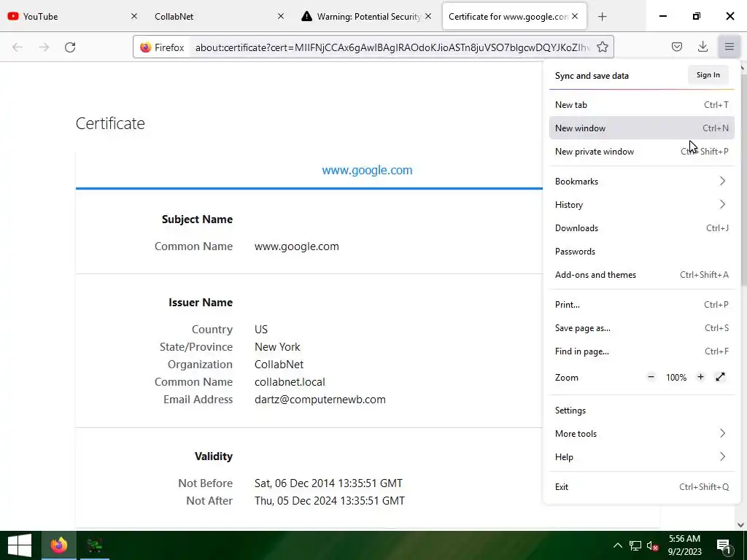747x560 pixels.
Task: Close the Potential Security warning tab
Action: [427, 16]
